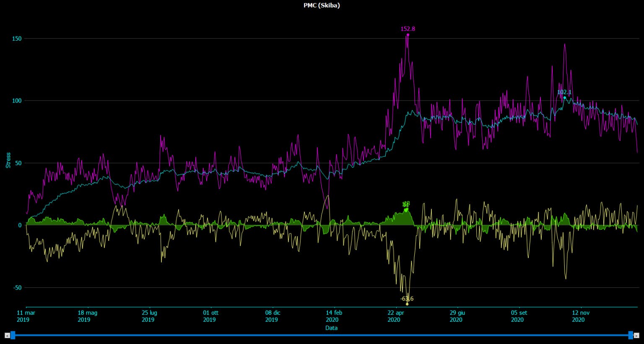
Task: Click the left scroll arrow of range slider
Action: click(7, 335)
